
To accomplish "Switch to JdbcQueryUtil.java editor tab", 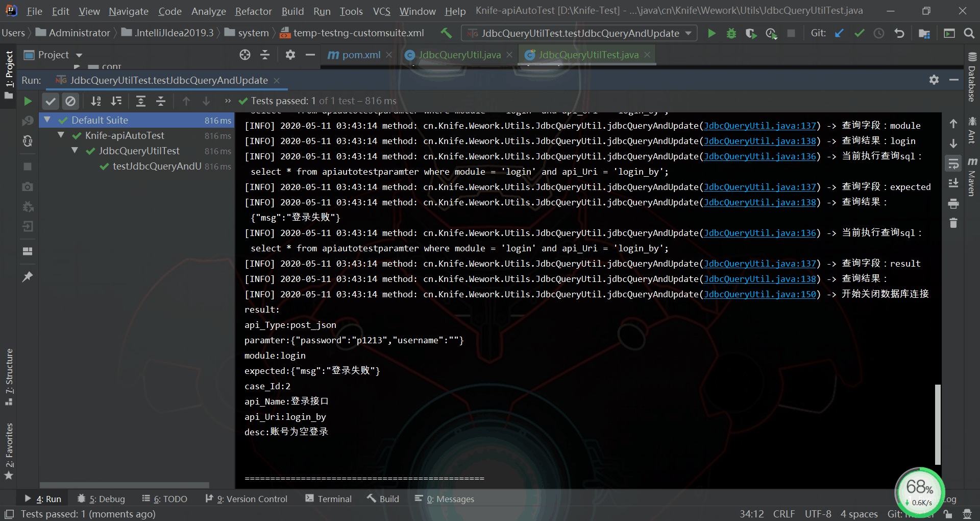I will (x=459, y=55).
